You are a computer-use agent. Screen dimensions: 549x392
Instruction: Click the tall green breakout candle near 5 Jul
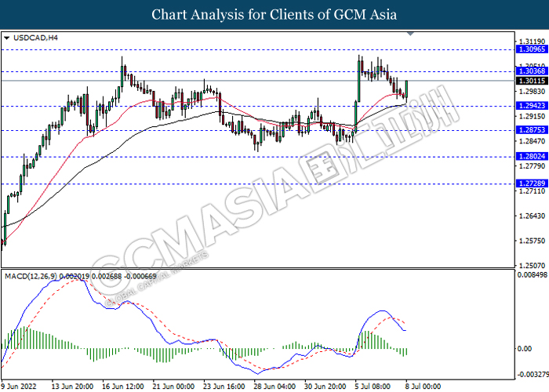(359, 82)
